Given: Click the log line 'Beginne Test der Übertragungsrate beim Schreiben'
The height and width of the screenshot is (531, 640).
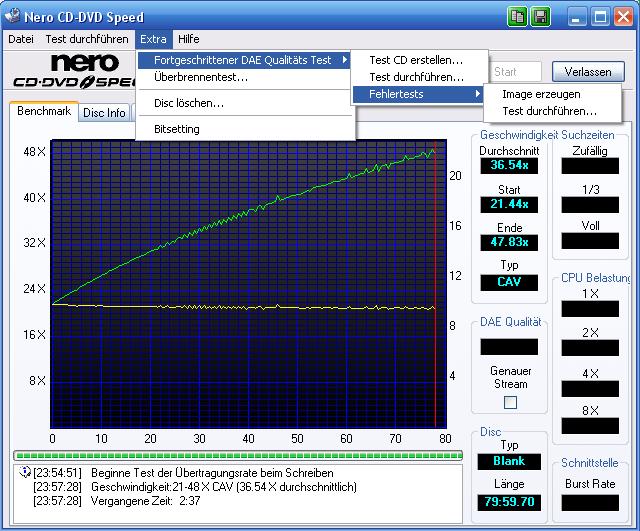Looking at the screenshot, I should coord(212,473).
